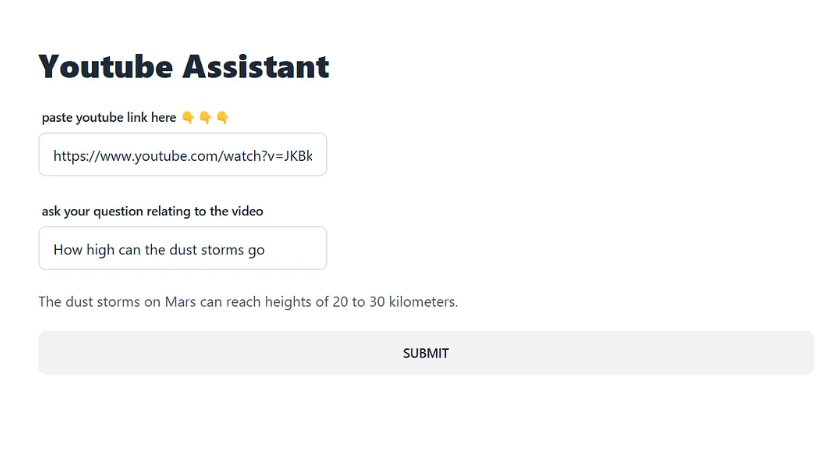
Task: Focus the YouTube link input field
Action: tap(182, 155)
